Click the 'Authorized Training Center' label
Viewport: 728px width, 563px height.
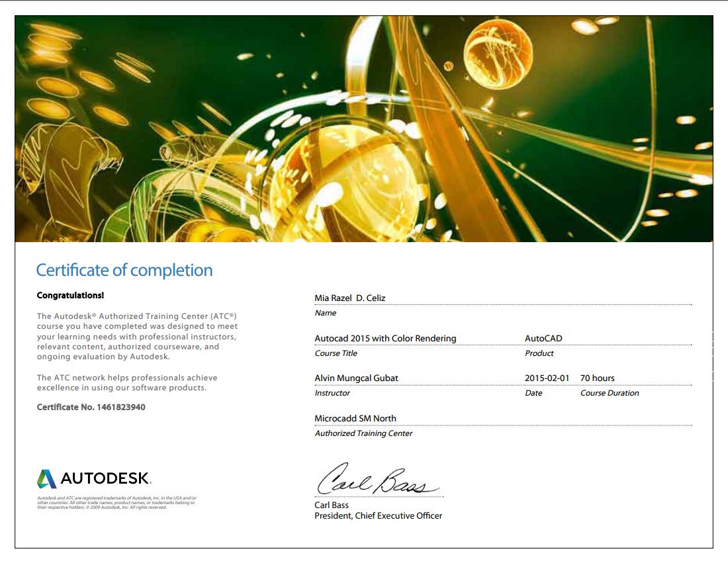tap(363, 433)
